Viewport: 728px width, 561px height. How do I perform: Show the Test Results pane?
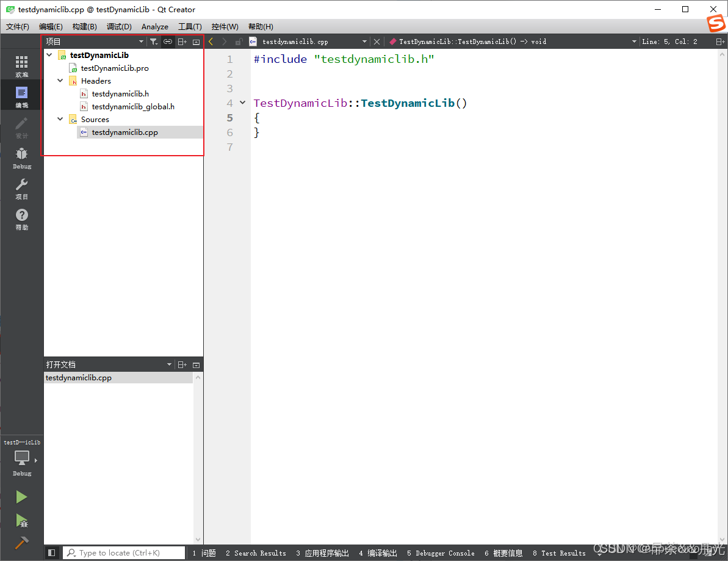(559, 553)
